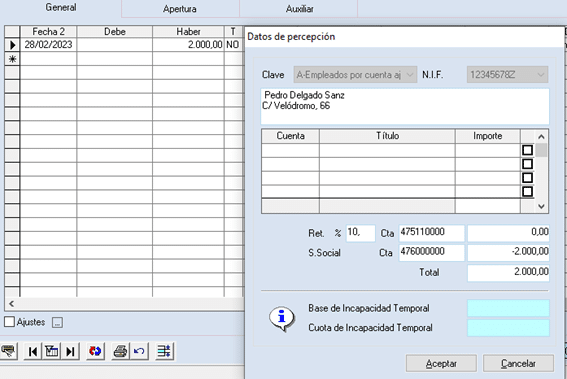Click the Debe column header
Screen dimensions: 567x379
[x=115, y=31]
